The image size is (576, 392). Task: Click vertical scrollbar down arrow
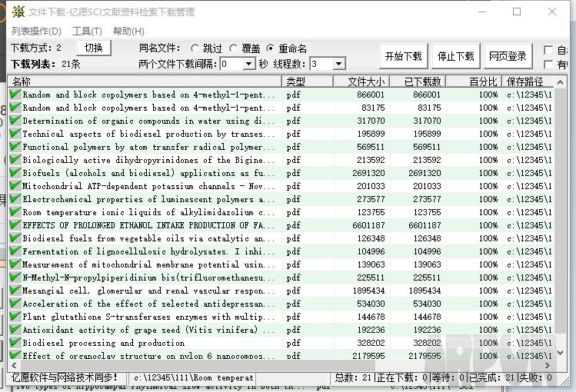560,353
